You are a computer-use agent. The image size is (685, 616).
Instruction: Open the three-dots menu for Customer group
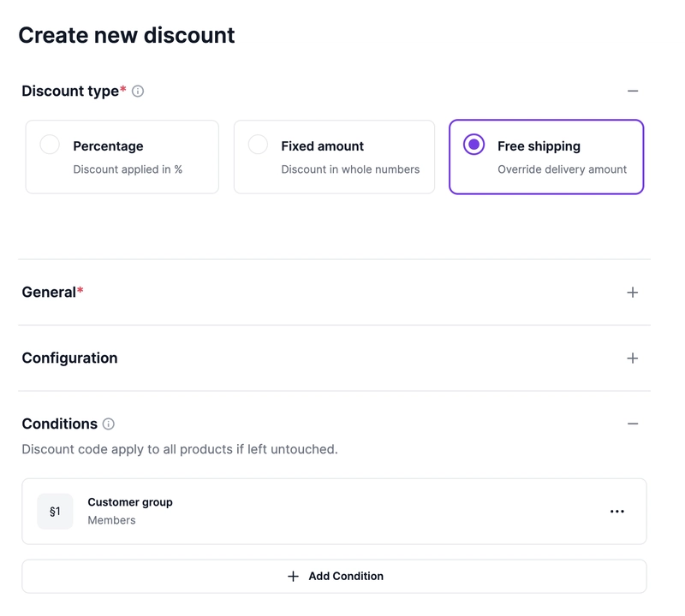coord(616,512)
